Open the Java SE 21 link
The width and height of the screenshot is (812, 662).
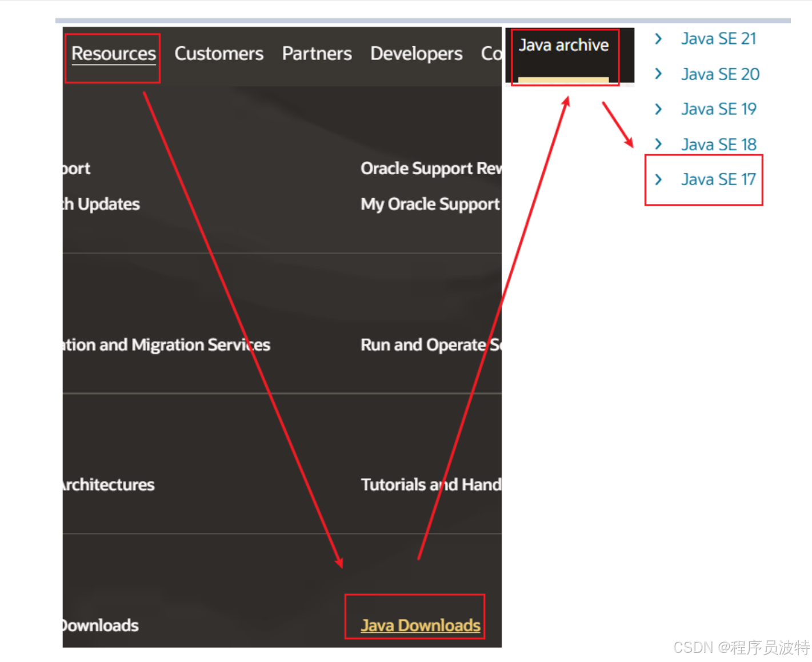click(x=718, y=39)
